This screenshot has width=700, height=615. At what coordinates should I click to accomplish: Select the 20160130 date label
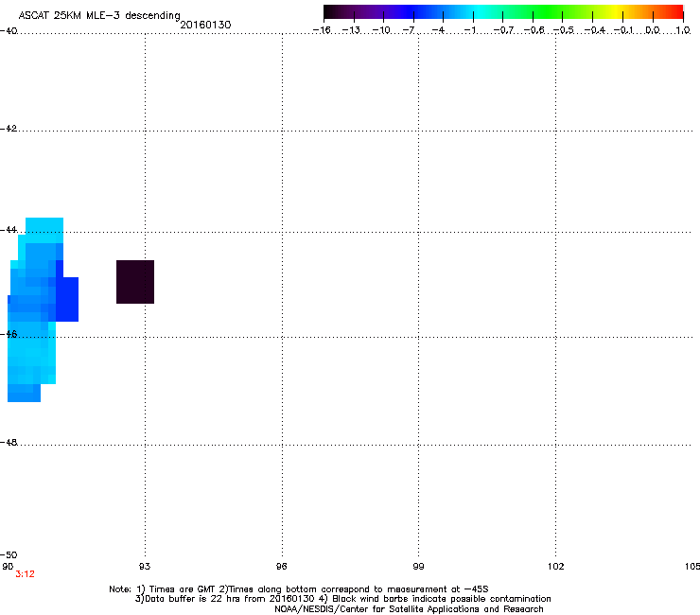(205, 25)
